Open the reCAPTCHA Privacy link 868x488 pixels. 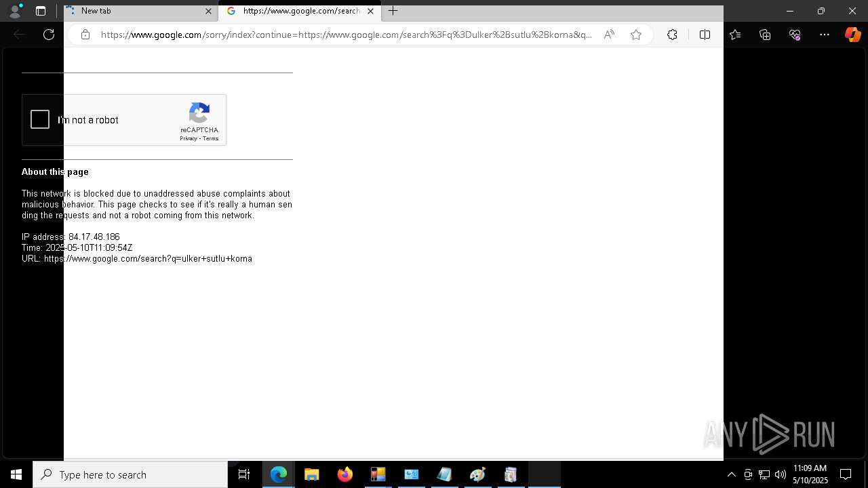tap(188, 138)
